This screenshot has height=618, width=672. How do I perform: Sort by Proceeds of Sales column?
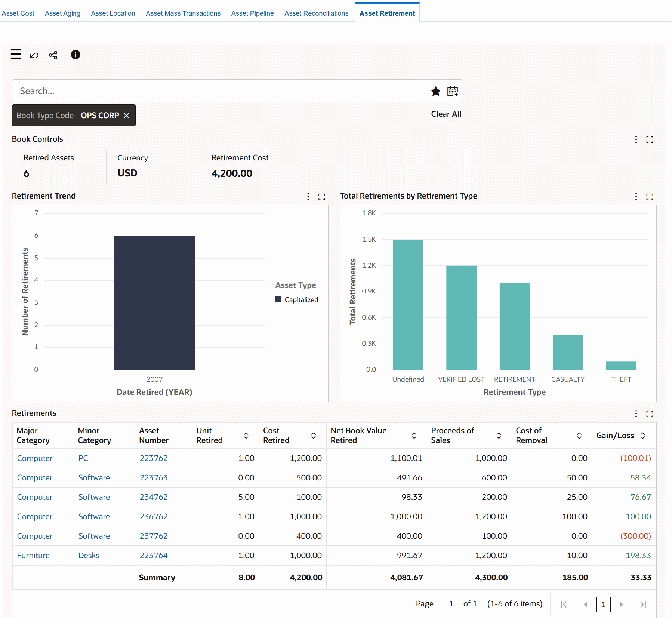499,436
